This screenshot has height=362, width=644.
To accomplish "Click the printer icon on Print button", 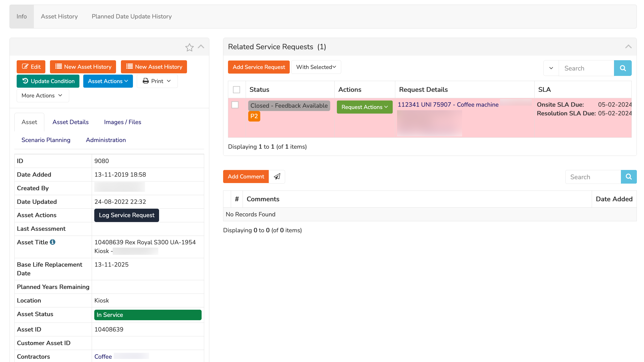I will (x=146, y=81).
